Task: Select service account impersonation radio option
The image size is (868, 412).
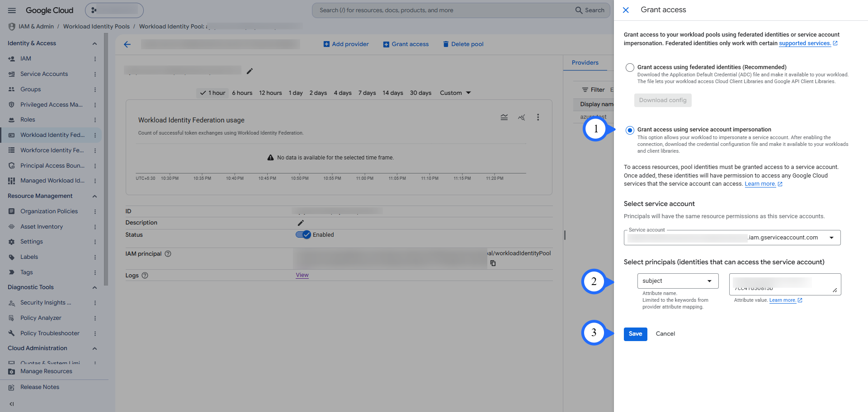Action: point(630,130)
